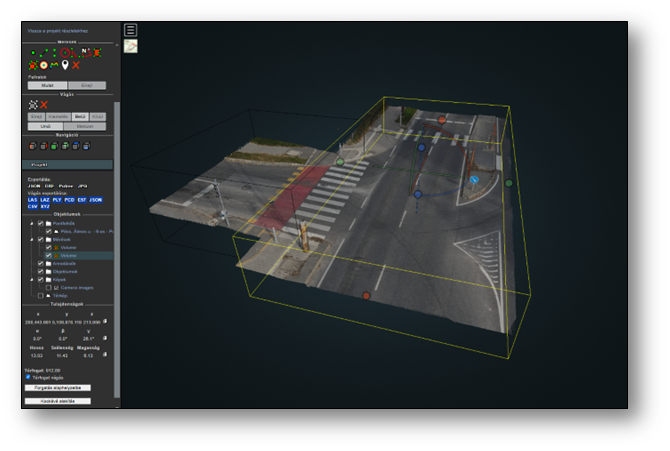
Task: Toggle the Térfogat vágás checkbox
Action: click(x=28, y=377)
